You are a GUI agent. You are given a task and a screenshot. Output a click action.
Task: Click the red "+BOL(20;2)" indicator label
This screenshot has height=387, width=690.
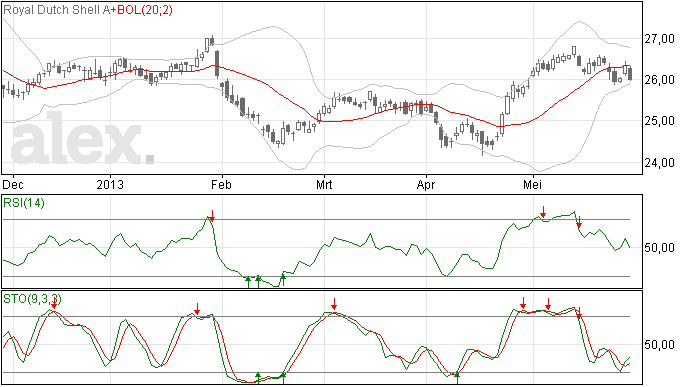coord(141,10)
